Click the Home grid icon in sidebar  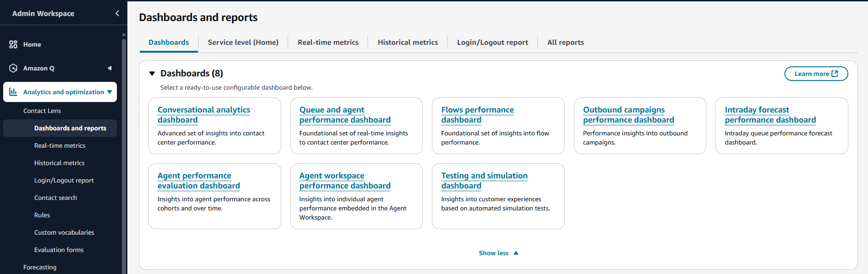click(13, 44)
